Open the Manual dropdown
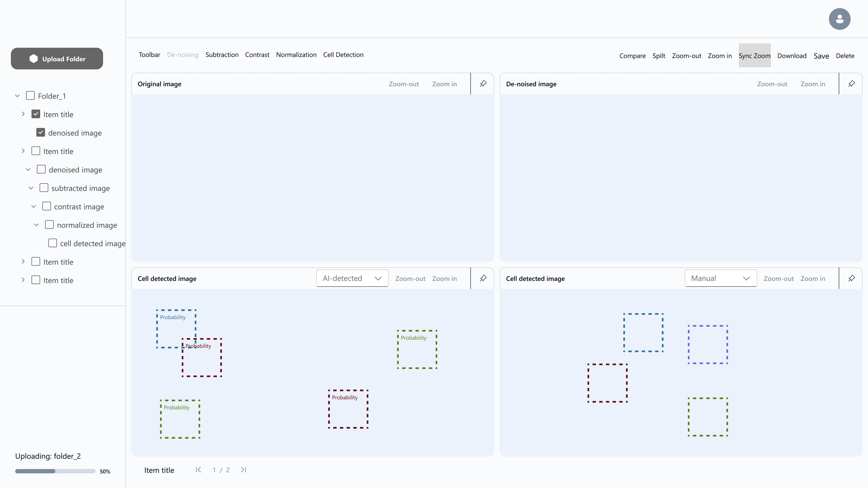 coord(720,278)
